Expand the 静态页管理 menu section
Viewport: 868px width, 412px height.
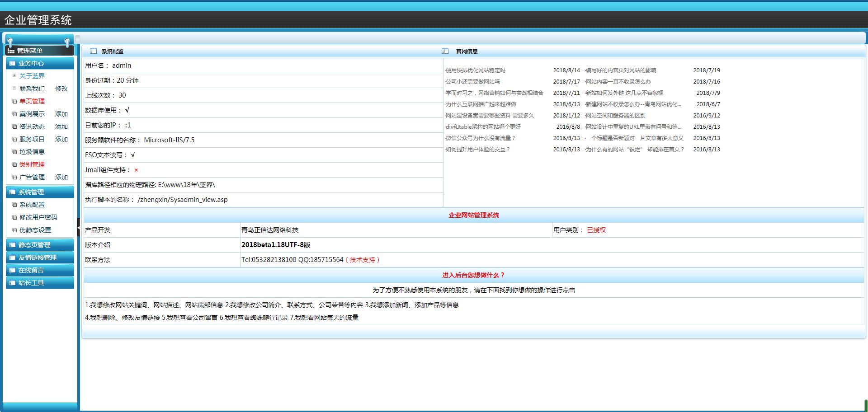pyautogui.click(x=40, y=245)
